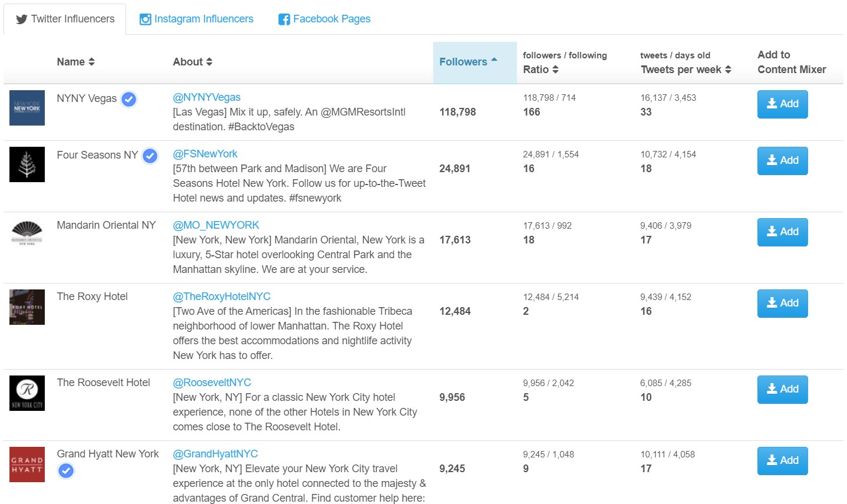Select The Roosevelt Hotel name

[103, 383]
